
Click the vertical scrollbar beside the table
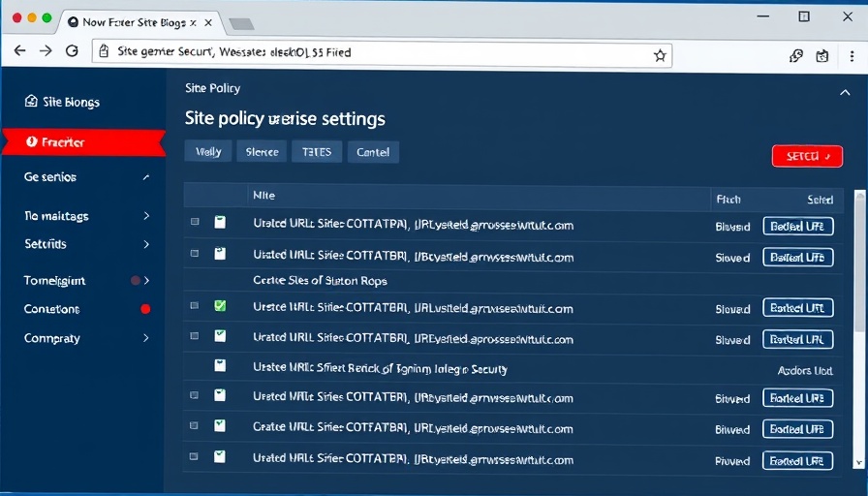[860, 291]
